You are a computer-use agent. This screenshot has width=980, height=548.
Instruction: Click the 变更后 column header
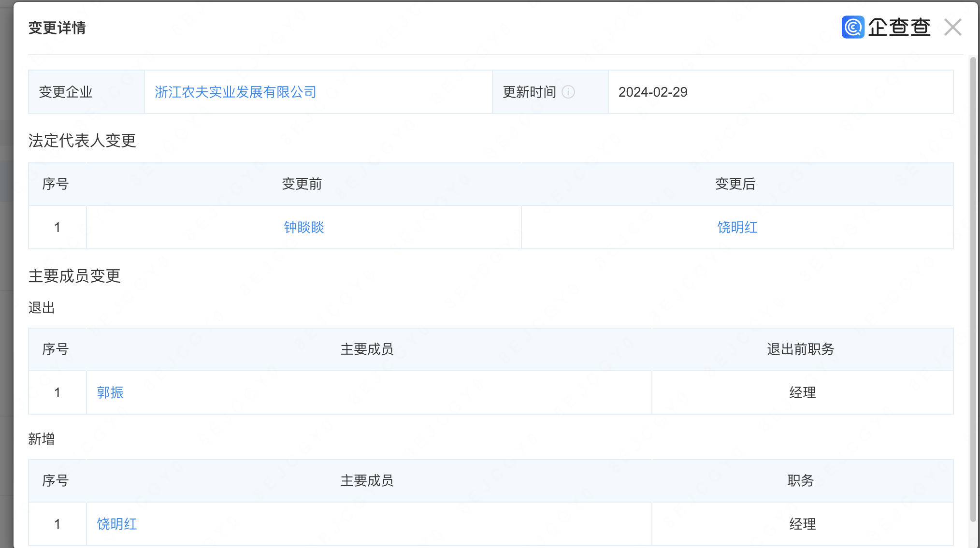tap(735, 184)
